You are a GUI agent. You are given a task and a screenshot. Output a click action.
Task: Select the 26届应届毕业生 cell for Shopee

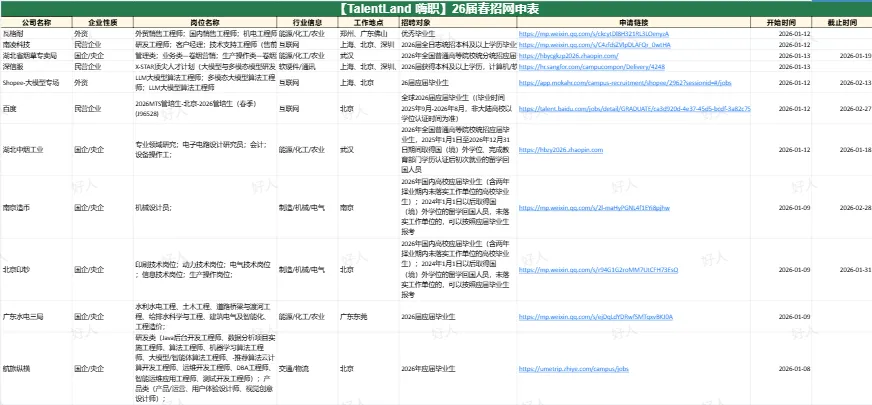click(458, 82)
